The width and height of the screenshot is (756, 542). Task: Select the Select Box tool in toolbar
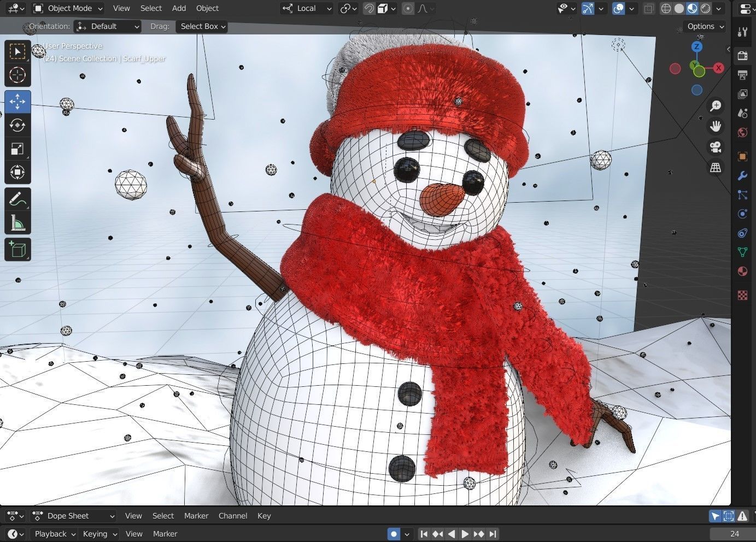pos(17,51)
